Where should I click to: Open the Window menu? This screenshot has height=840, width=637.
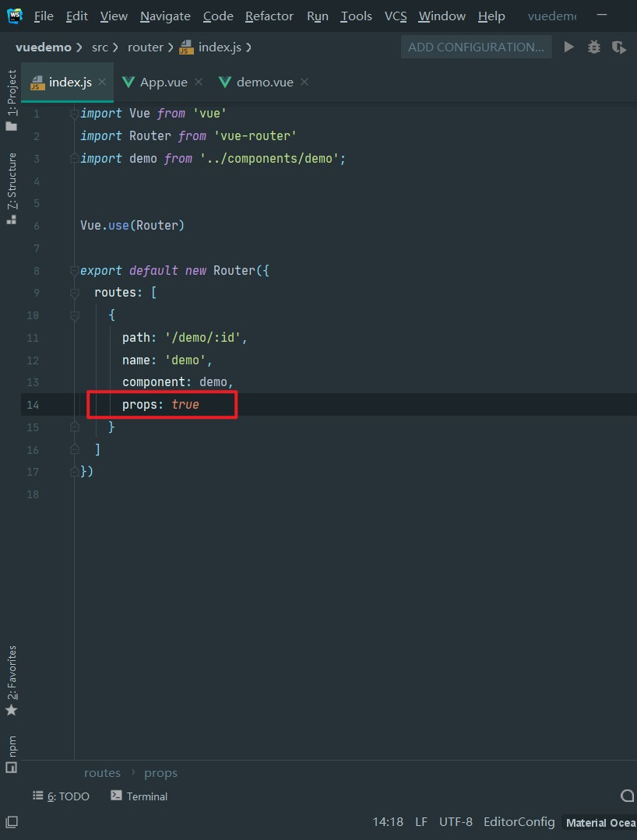pos(442,16)
